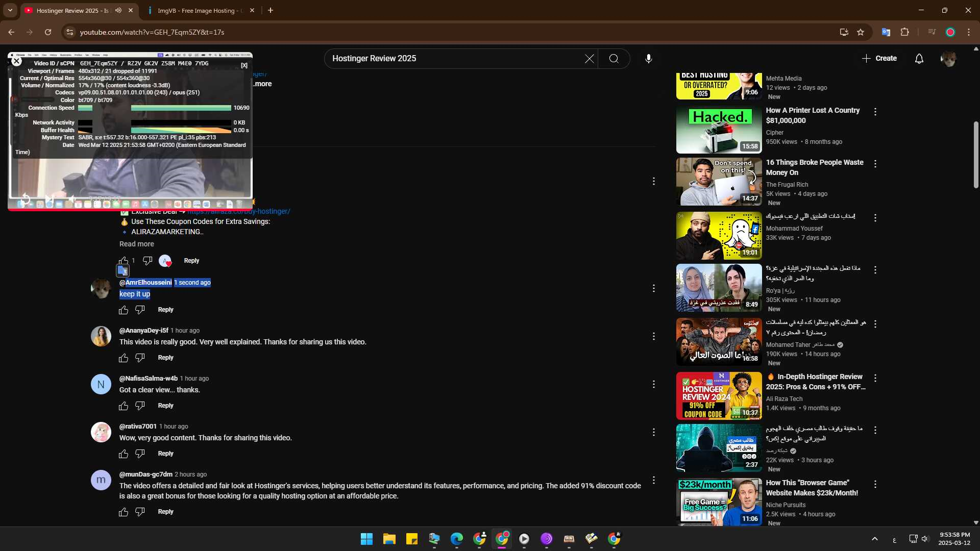This screenshot has width=980, height=551.
Task: Dislike the 'keep it up' comment
Action: tap(140, 310)
